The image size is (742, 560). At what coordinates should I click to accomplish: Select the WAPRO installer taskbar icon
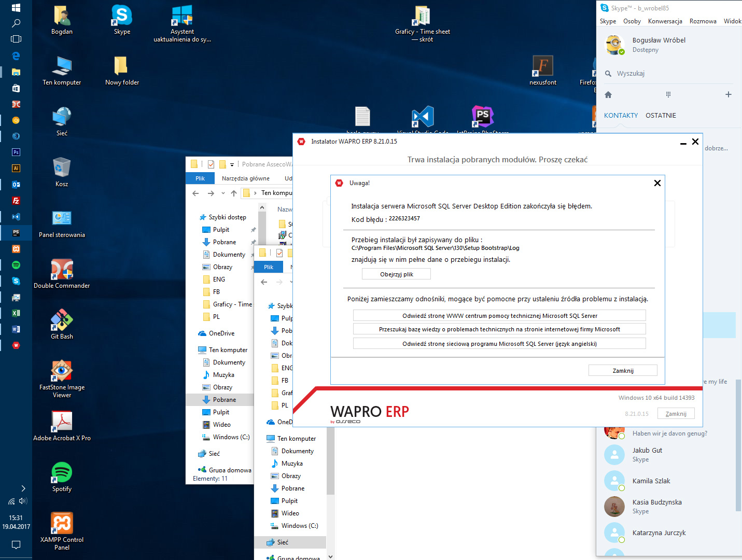click(x=16, y=345)
